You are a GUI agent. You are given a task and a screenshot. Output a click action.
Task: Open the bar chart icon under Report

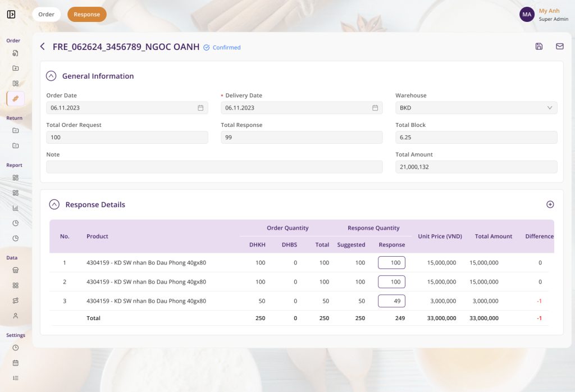pos(16,208)
